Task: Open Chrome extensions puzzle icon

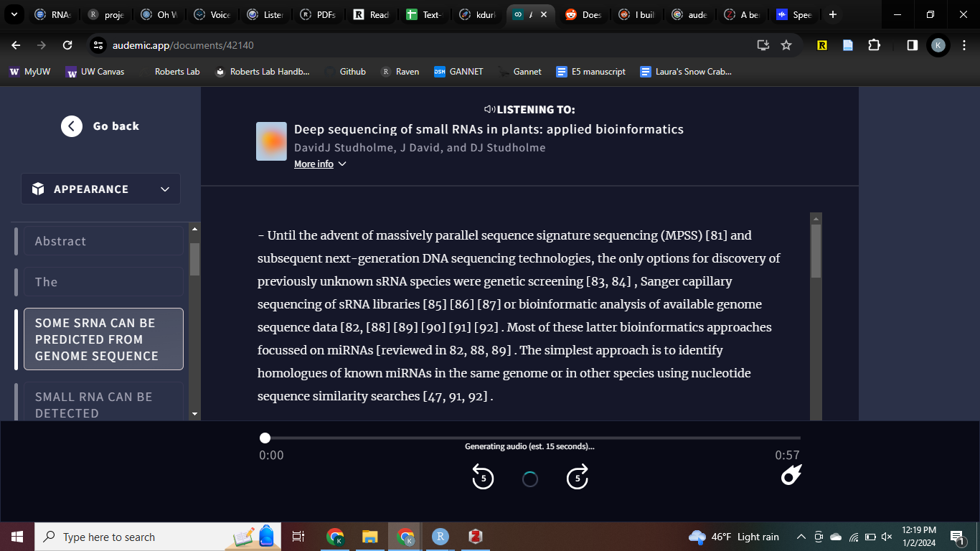Action: click(874, 45)
